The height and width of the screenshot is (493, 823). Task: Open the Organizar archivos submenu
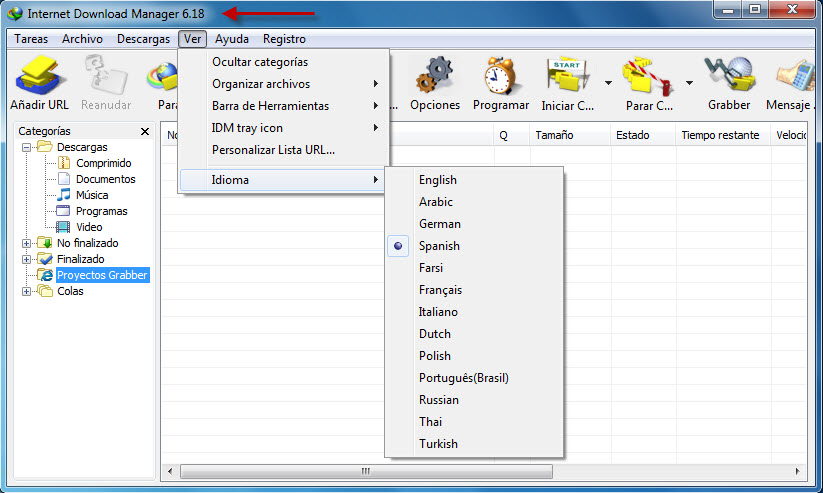tap(284, 84)
